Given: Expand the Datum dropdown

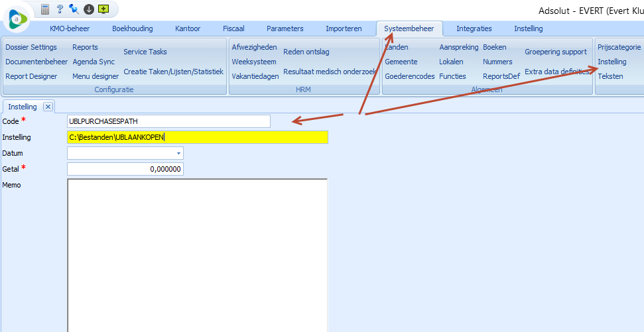Looking at the screenshot, I should pos(178,154).
